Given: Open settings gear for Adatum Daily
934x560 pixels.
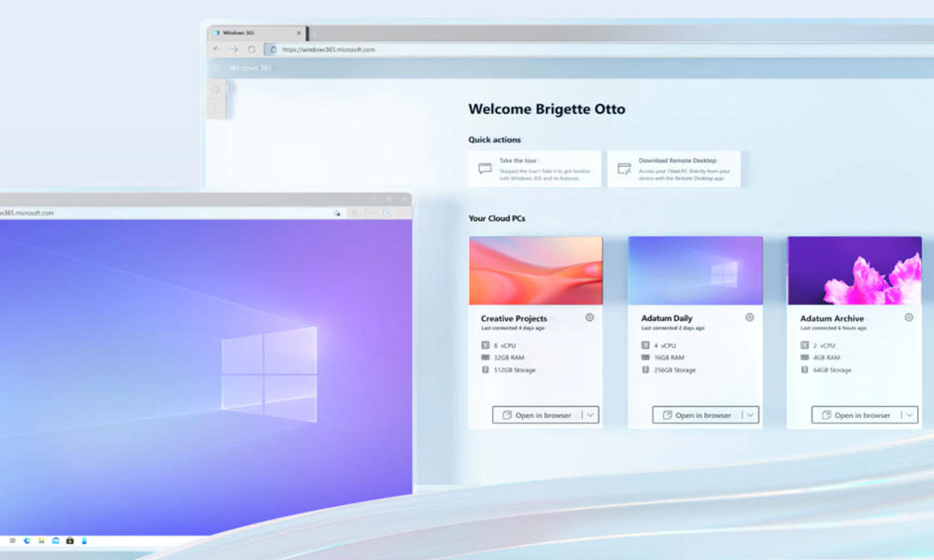Looking at the screenshot, I should coord(749,317).
